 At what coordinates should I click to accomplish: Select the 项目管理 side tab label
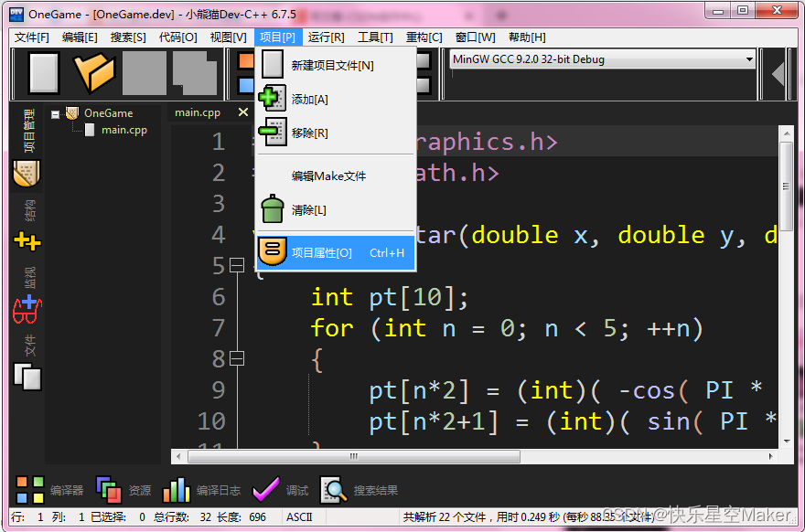tap(28, 131)
